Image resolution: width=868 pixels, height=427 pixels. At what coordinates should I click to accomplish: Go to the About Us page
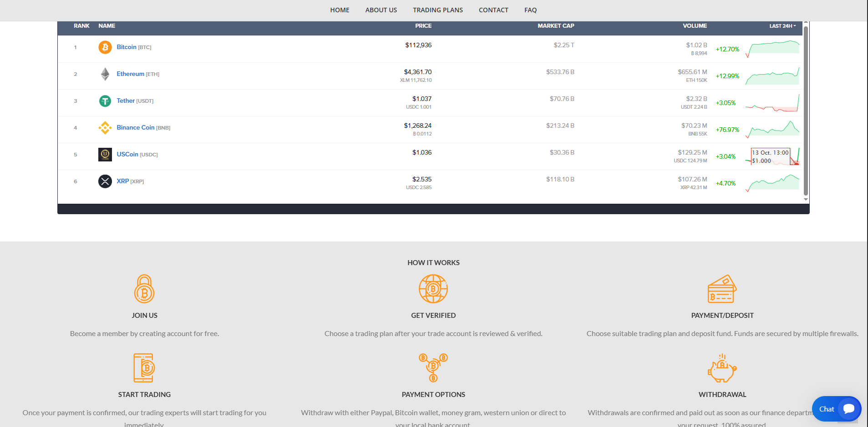tap(381, 10)
